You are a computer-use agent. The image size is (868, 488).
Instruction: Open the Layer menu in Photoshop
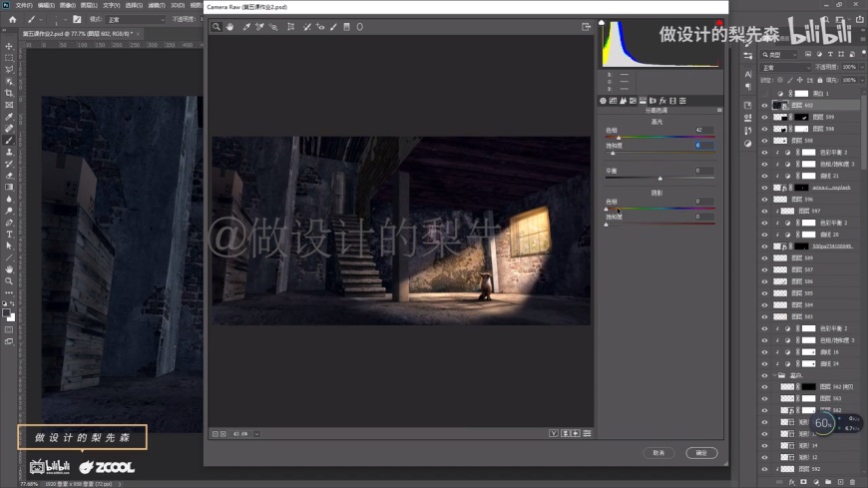(x=89, y=5)
